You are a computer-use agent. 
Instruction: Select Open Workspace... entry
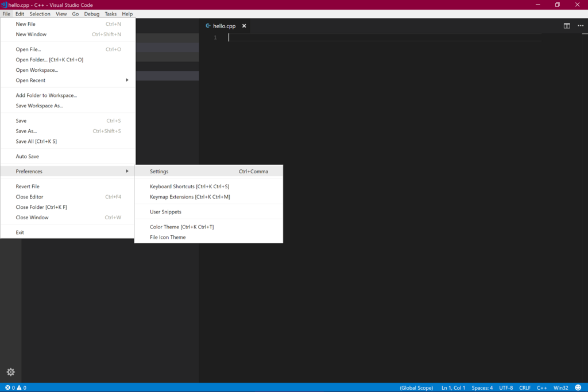[x=68, y=70]
